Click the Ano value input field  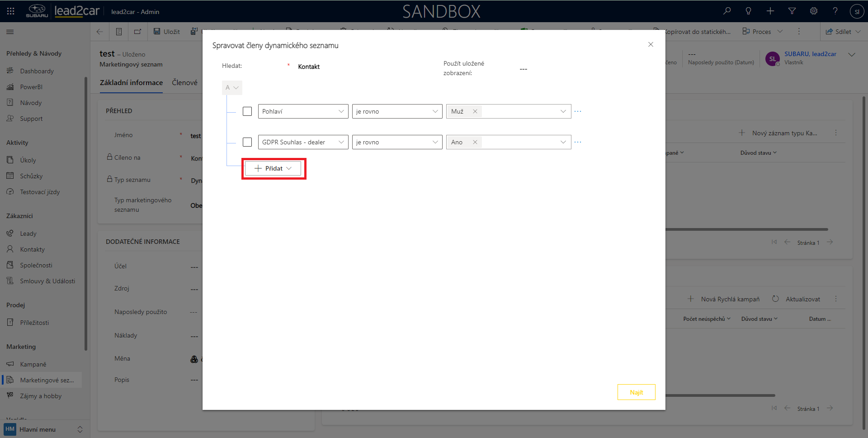[520, 142]
